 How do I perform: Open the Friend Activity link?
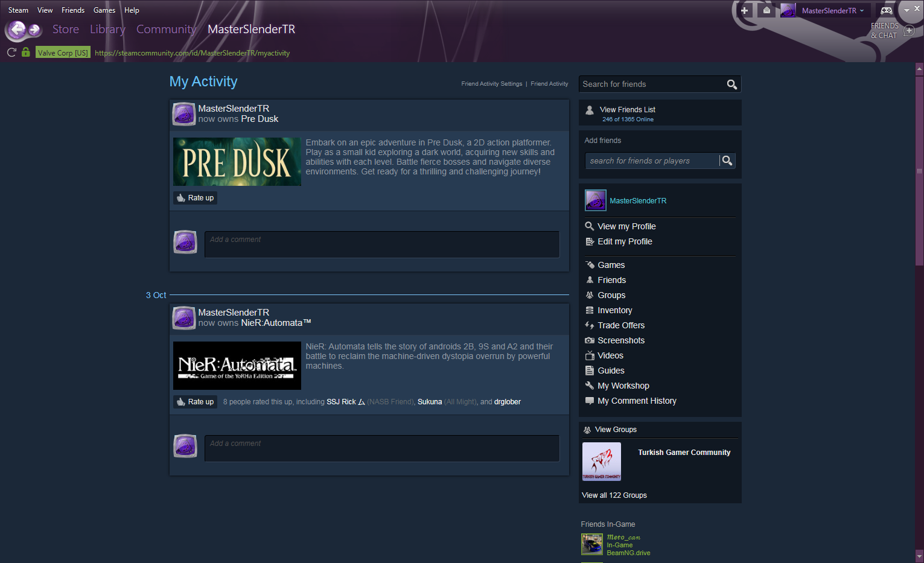coord(549,84)
